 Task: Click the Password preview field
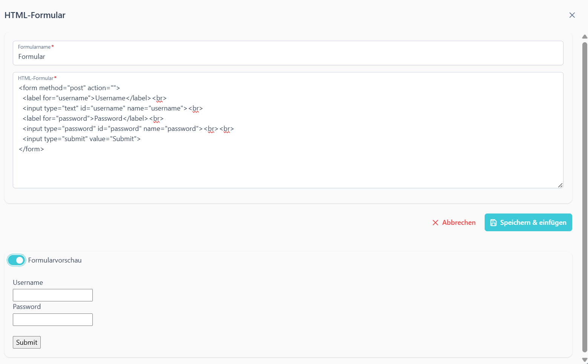pos(53,319)
